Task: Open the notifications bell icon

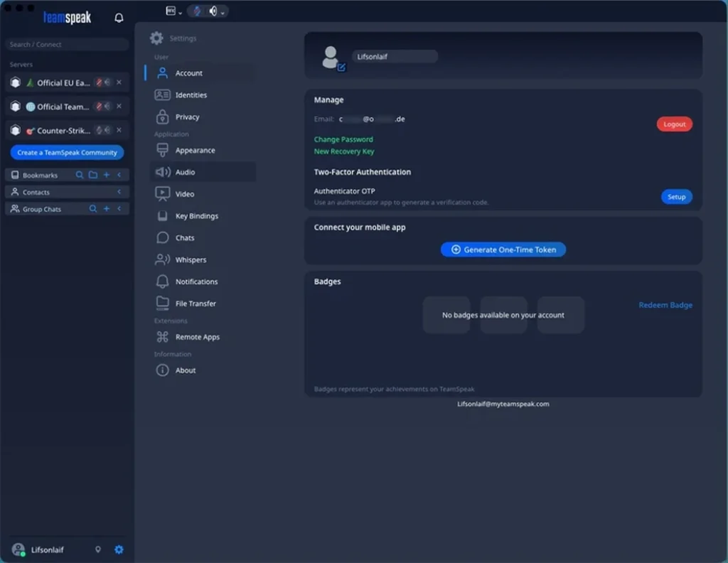Action: click(x=119, y=18)
